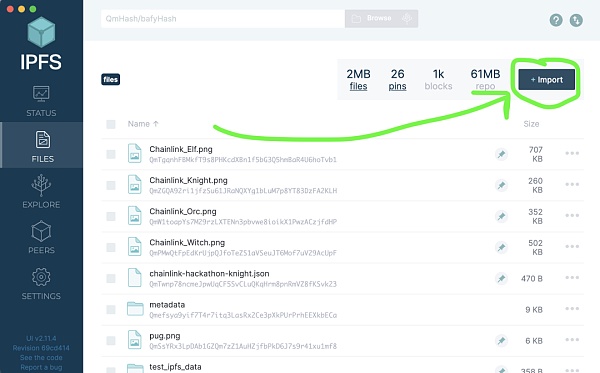
Task: Open the Peers page
Action: pos(41,238)
